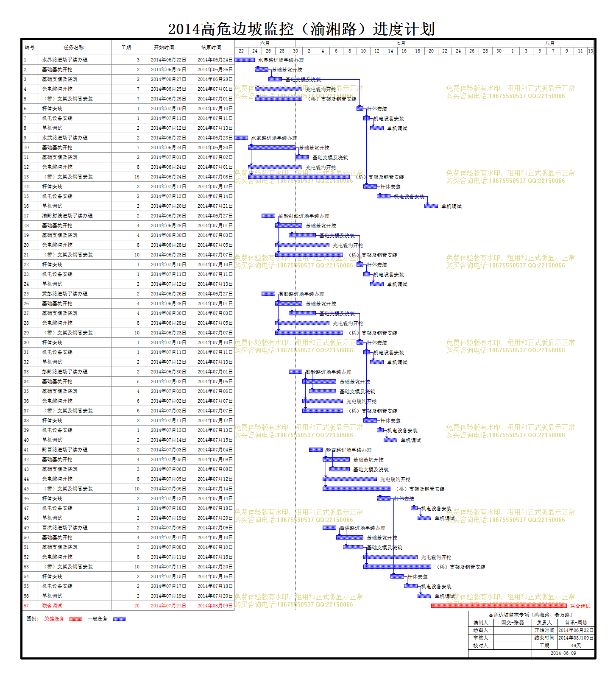Select the Gantt bar of task 16 单机调试
Image resolution: width=616 pixels, height=679 pixels.
[431, 206]
